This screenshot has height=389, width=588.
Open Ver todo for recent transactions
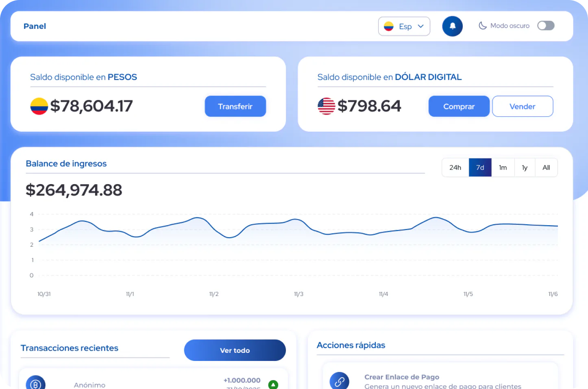coord(235,350)
